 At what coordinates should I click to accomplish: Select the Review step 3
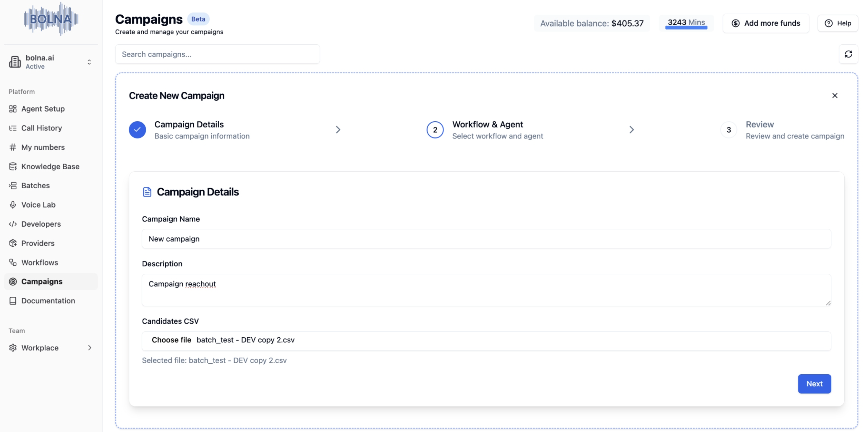(728, 130)
